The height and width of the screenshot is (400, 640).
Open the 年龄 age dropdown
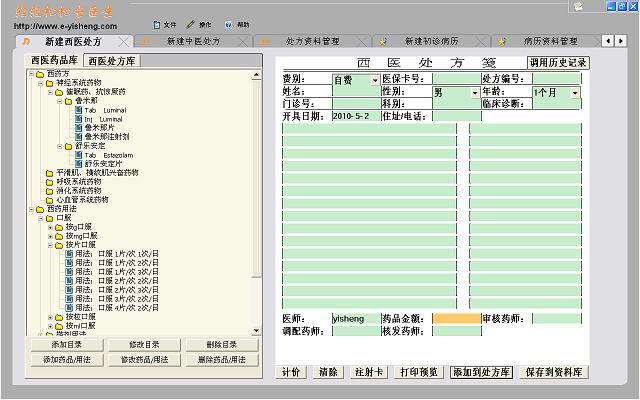tap(575, 92)
